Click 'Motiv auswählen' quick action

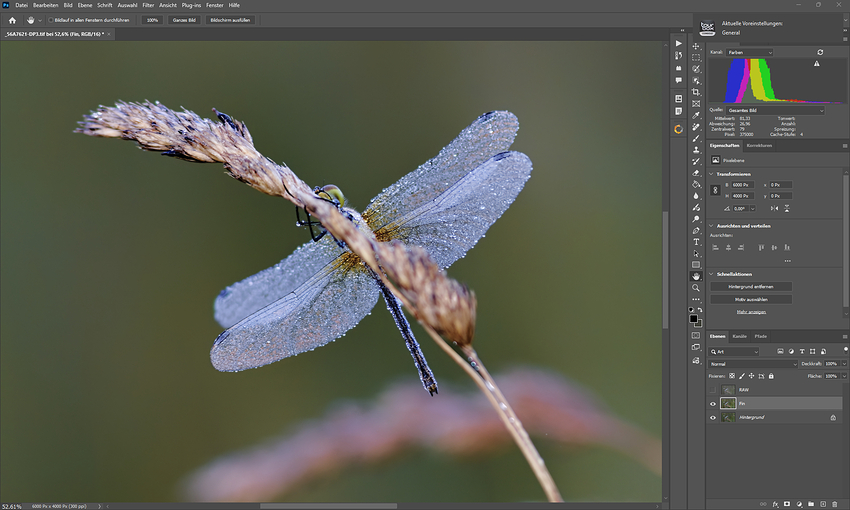pyautogui.click(x=751, y=299)
